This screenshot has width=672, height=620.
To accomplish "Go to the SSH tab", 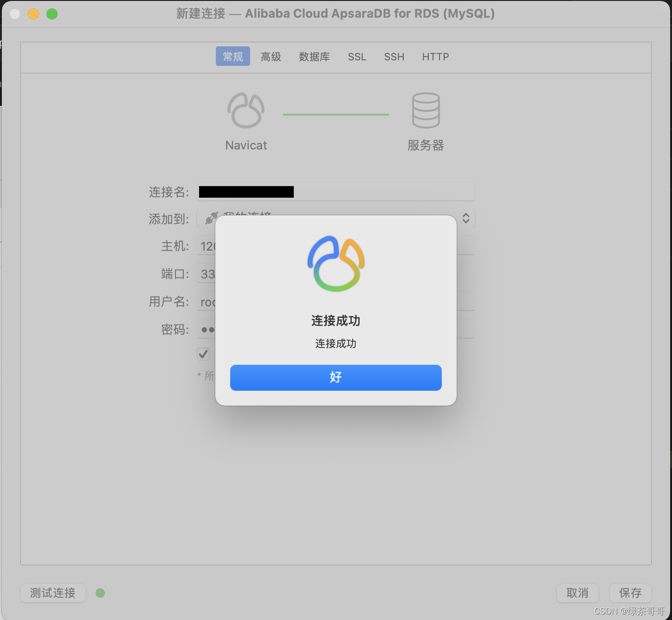I will [394, 57].
